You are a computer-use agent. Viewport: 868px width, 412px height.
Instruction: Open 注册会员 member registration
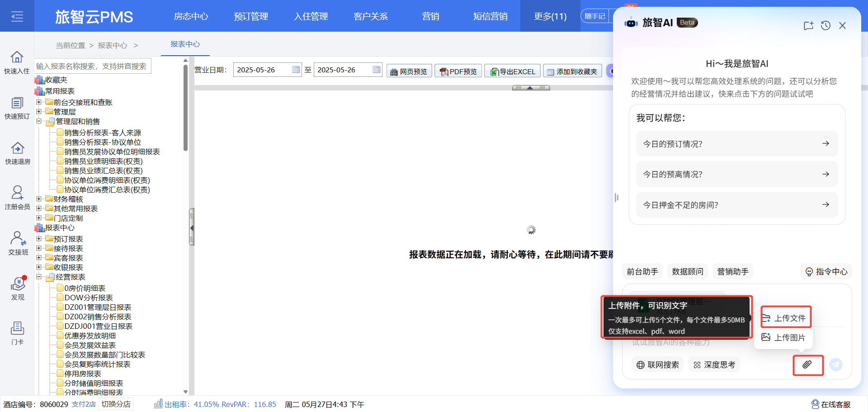click(x=17, y=198)
